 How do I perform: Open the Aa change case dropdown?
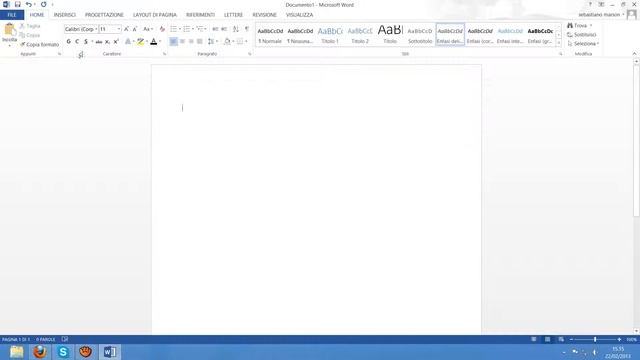tap(147, 29)
